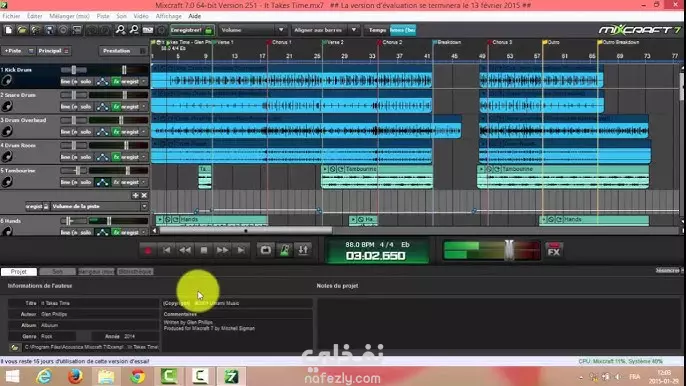Solo the Drum Overhead track
This screenshot has width=686, height=386.
(86, 132)
